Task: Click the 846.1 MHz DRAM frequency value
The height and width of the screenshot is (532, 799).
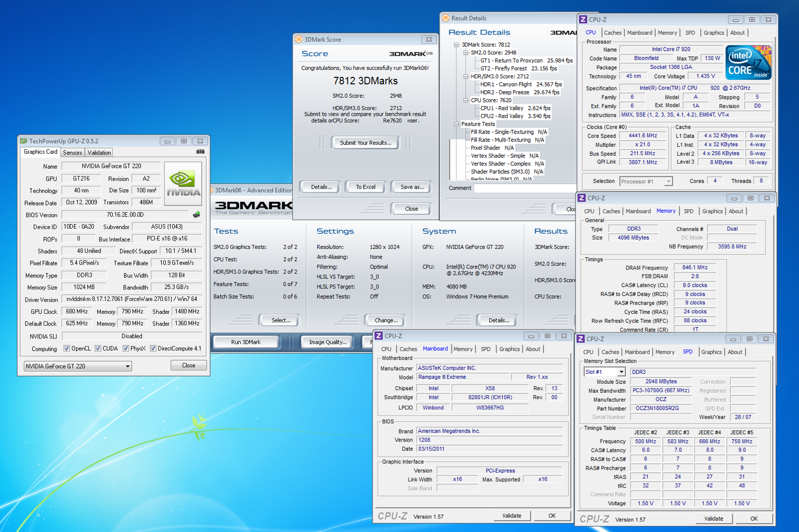Action: pos(695,267)
